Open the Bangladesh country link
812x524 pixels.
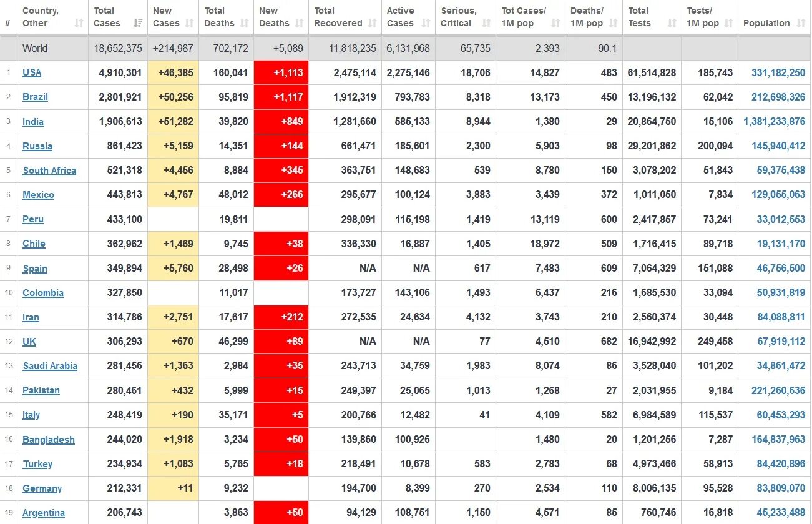pyautogui.click(x=49, y=440)
